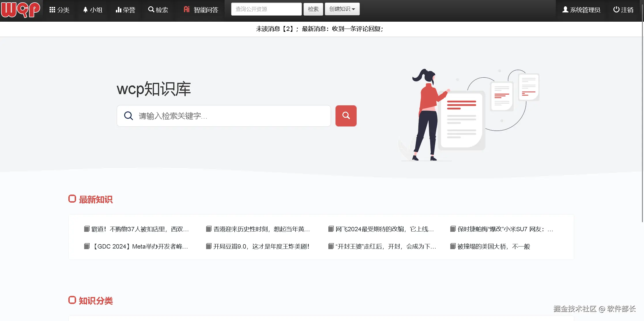
Task: Open the 检索 search nav item
Action: (158, 10)
